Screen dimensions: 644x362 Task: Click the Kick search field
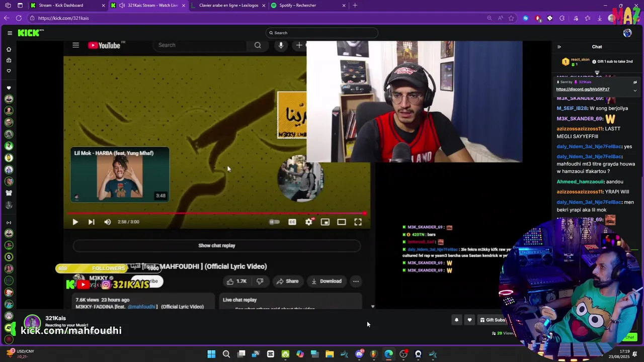click(322, 33)
